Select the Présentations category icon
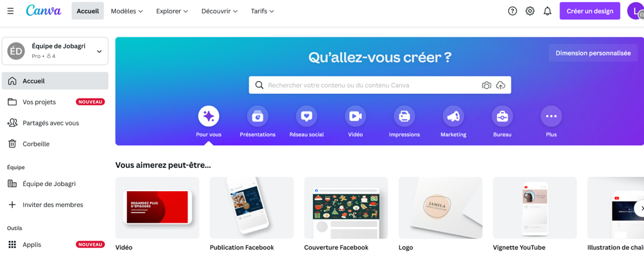This screenshot has width=644, height=258. pos(258,116)
